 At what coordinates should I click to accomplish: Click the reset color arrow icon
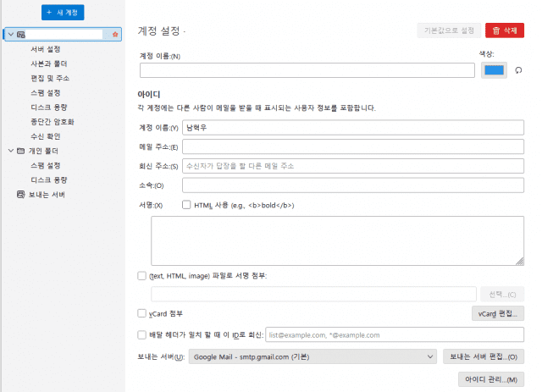pyautogui.click(x=518, y=70)
